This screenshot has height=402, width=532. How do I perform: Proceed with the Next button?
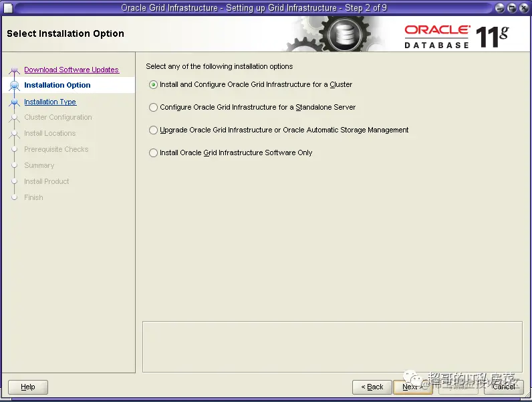pyautogui.click(x=413, y=387)
